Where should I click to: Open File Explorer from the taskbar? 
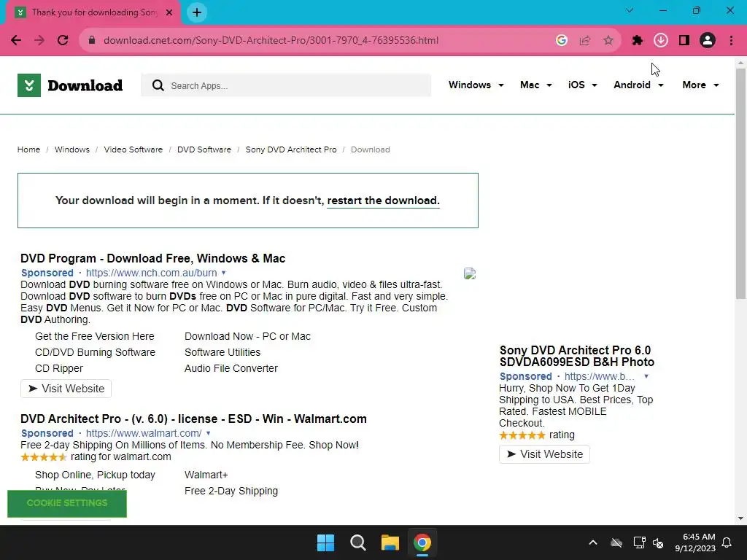coord(390,542)
